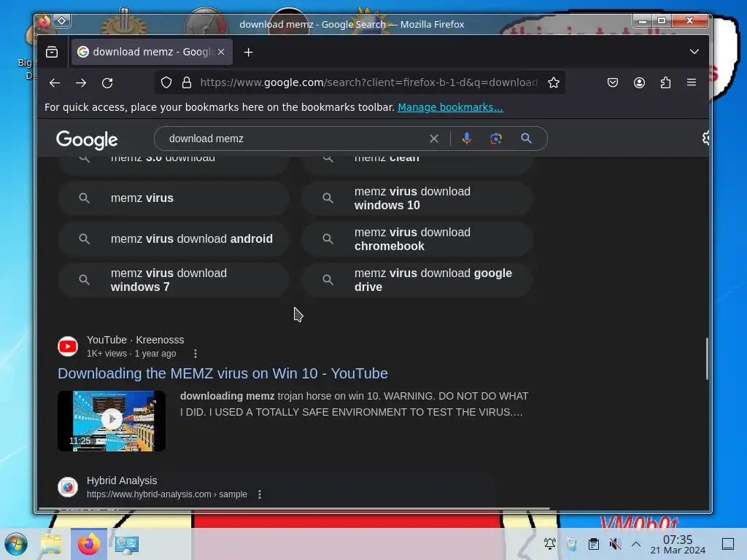Image resolution: width=747 pixels, height=560 pixels.
Task: Focus the Google search input field
Action: (295, 139)
